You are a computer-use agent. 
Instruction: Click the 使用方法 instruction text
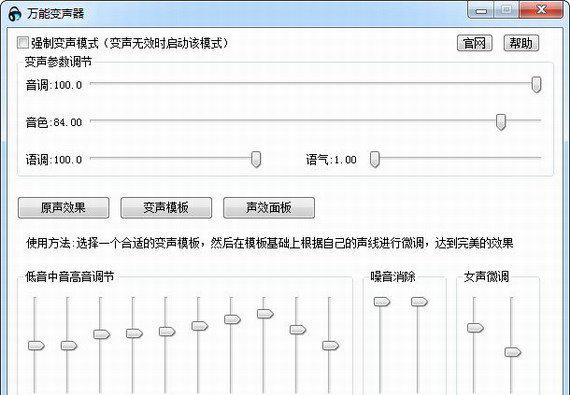(x=270, y=243)
